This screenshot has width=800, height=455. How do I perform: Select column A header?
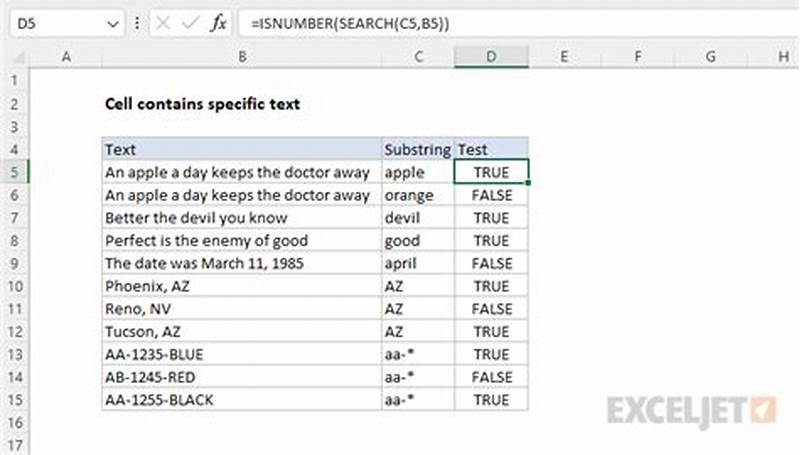click(66, 57)
